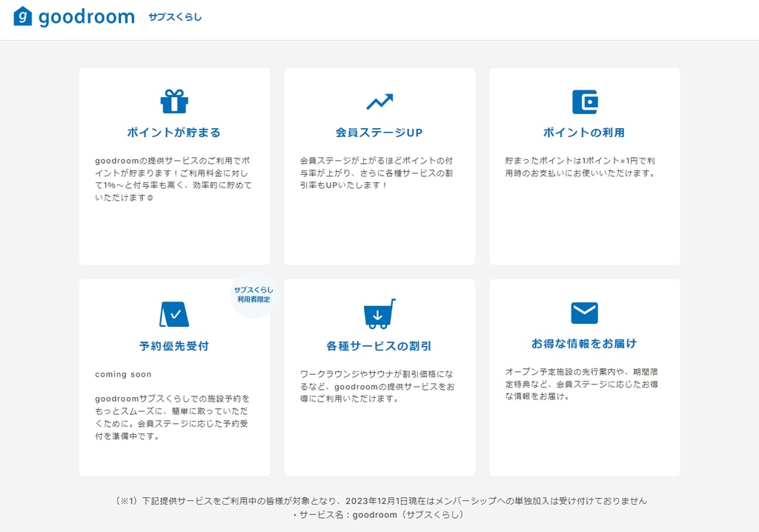Click the サブスくらし利用者限定 round badge
The width and height of the screenshot is (759, 532).
(253, 295)
